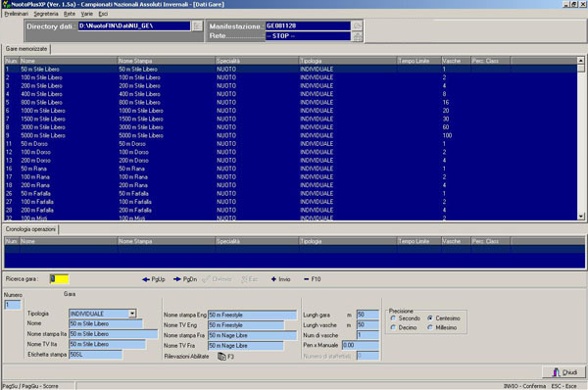
Task: Click the Nome TV Fra field
Action: click(246, 345)
